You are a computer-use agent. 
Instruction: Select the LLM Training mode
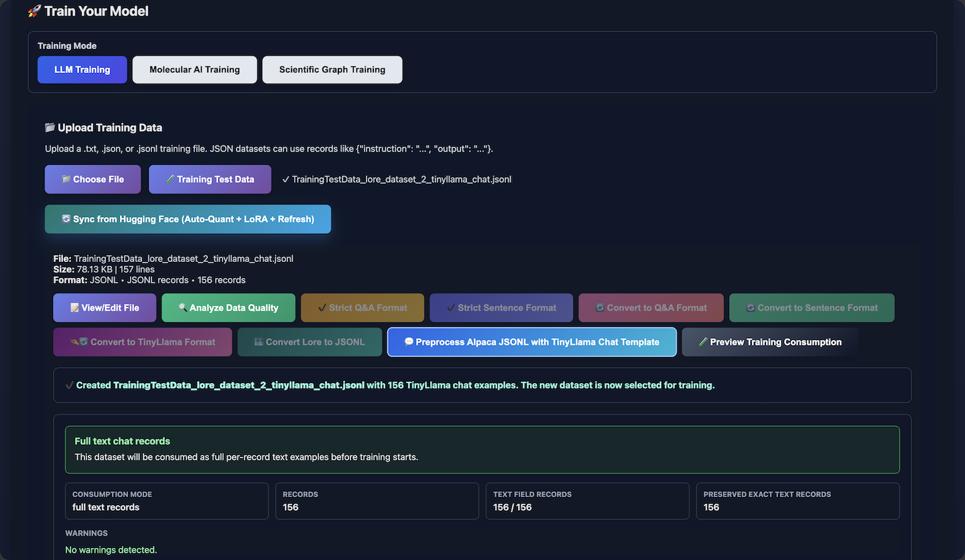pyautogui.click(x=82, y=70)
